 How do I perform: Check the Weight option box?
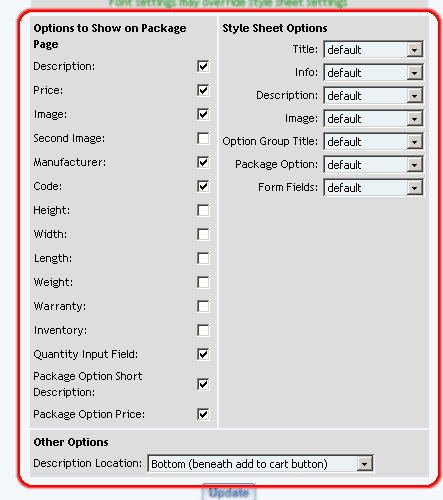point(203,282)
